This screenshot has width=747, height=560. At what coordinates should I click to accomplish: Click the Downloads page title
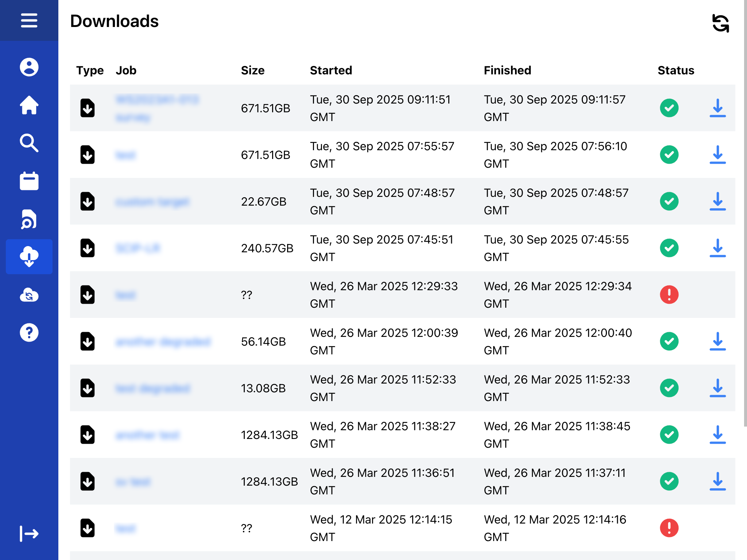(x=114, y=21)
